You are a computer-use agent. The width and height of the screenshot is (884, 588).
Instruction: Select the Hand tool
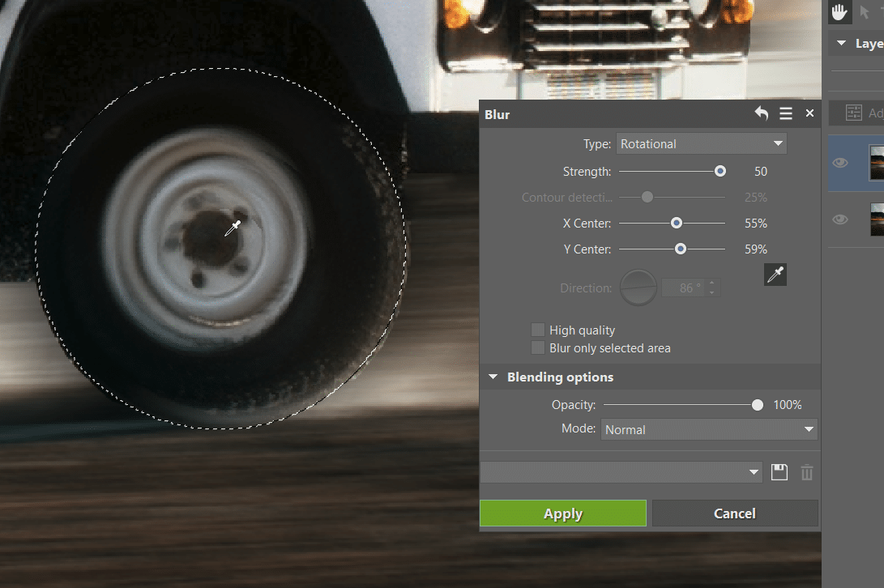(x=839, y=12)
